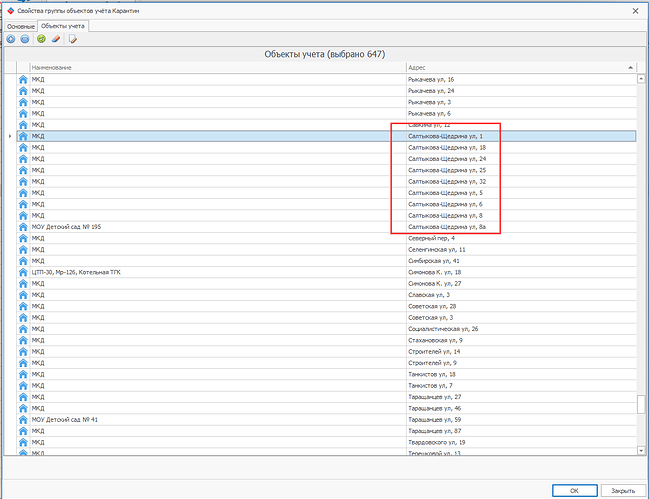Click the OK button
649x499 pixels.
(574, 491)
